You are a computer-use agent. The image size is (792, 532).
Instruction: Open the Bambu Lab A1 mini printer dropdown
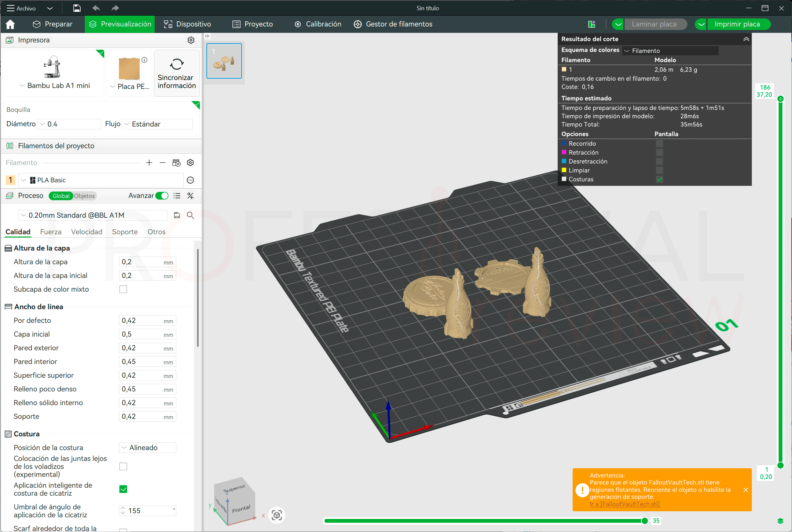pyautogui.click(x=54, y=85)
